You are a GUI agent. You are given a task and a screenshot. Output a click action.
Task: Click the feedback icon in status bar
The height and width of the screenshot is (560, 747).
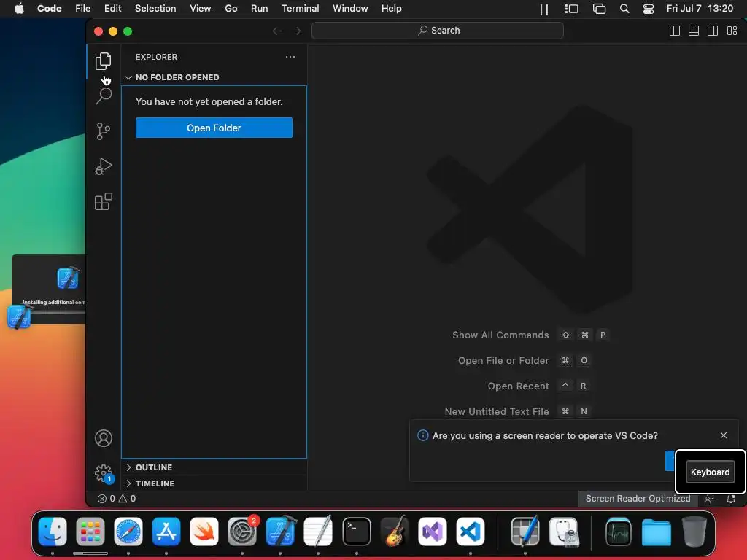coord(709,499)
